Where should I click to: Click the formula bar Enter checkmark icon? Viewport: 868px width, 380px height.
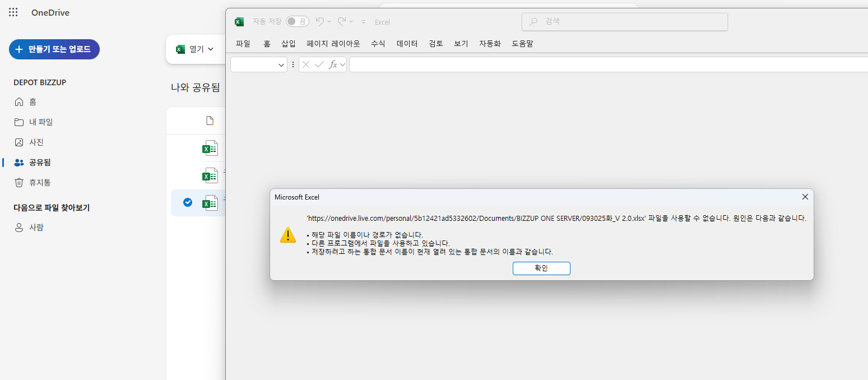319,65
